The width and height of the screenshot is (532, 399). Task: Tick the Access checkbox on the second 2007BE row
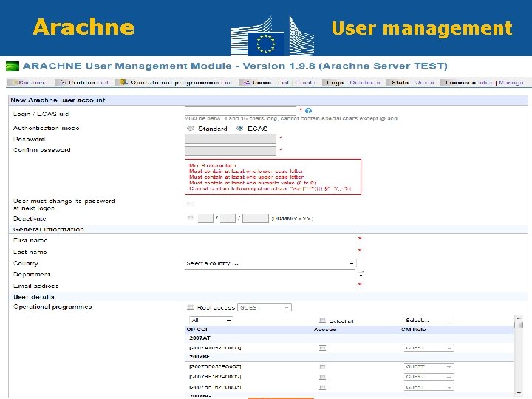(322, 377)
